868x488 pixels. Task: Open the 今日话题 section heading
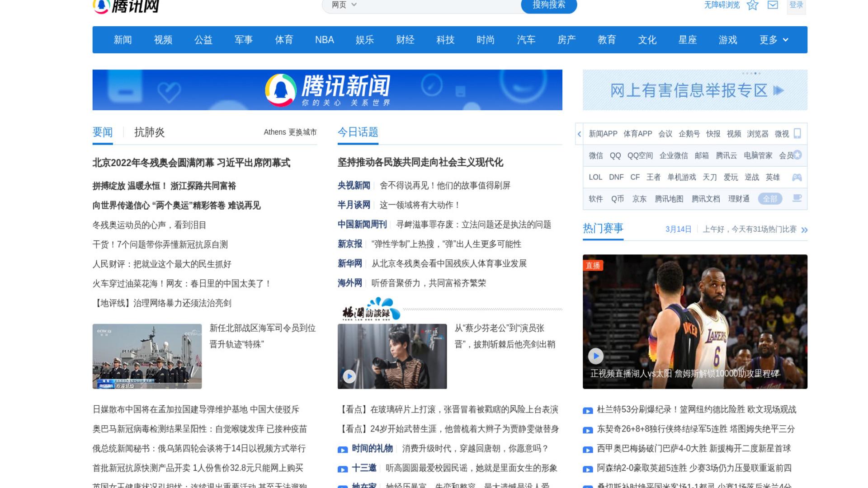[358, 132]
